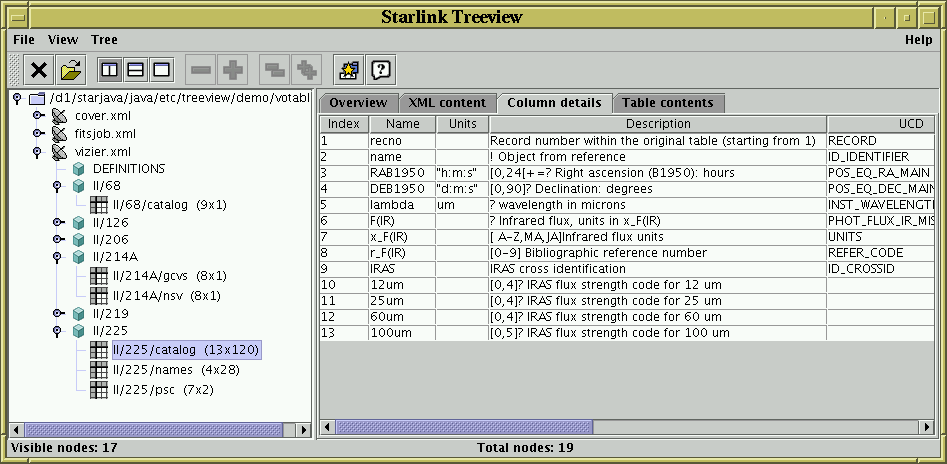Toggle stacked top-bottom panel layout

pos(135,70)
